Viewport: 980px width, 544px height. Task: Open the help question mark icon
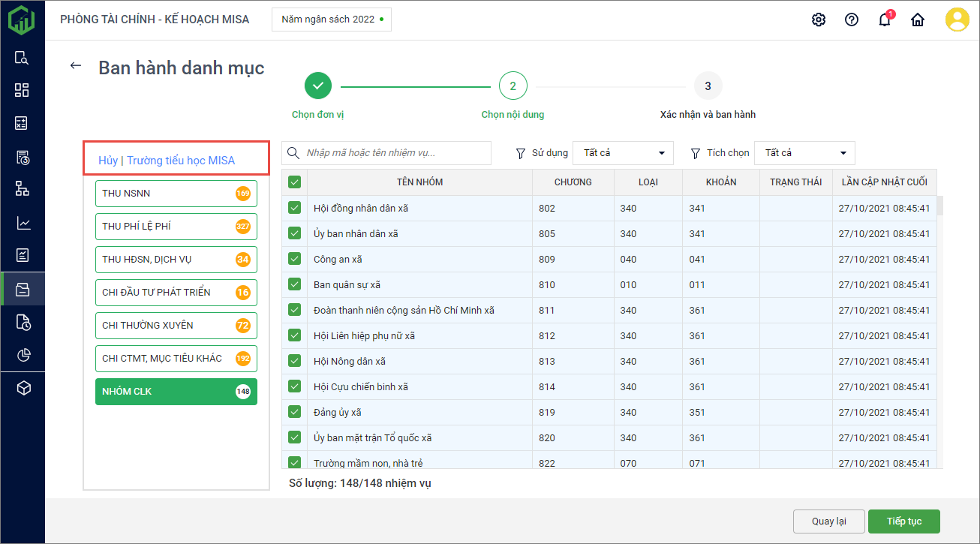coord(852,20)
